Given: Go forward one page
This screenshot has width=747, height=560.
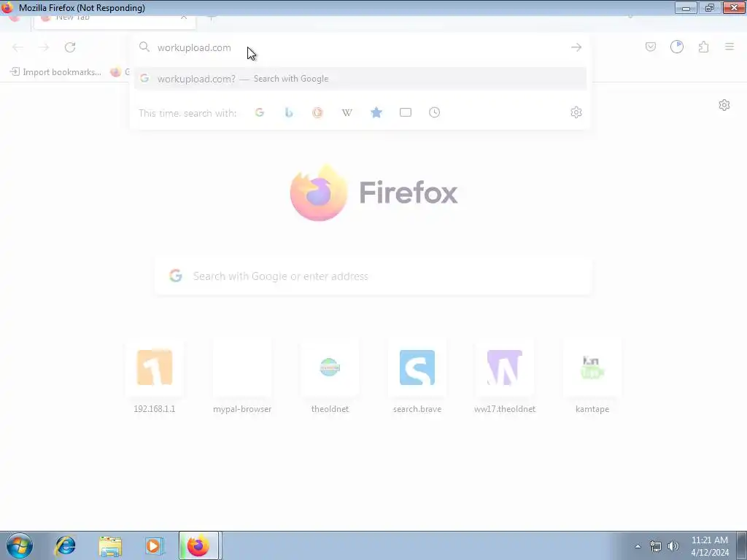Looking at the screenshot, I should pos(44,47).
